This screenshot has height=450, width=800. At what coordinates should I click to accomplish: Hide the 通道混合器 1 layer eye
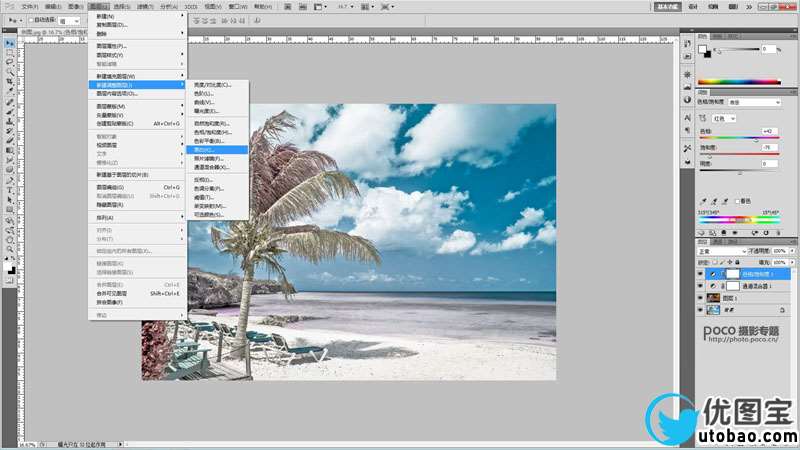coord(701,286)
